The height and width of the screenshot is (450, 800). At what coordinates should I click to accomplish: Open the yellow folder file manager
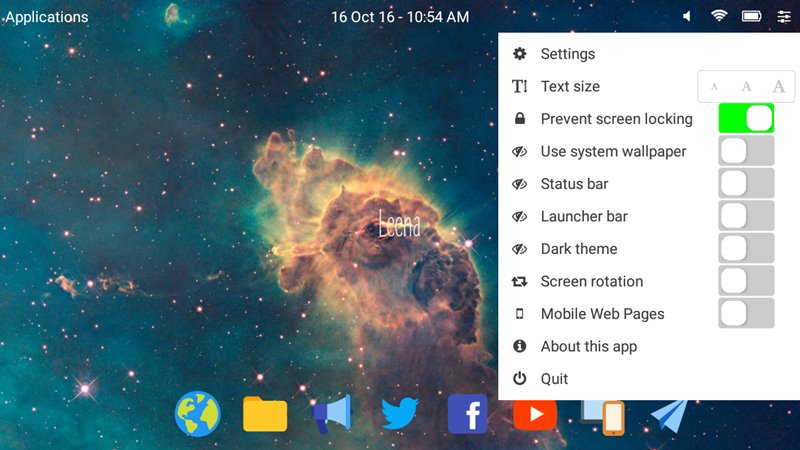265,414
